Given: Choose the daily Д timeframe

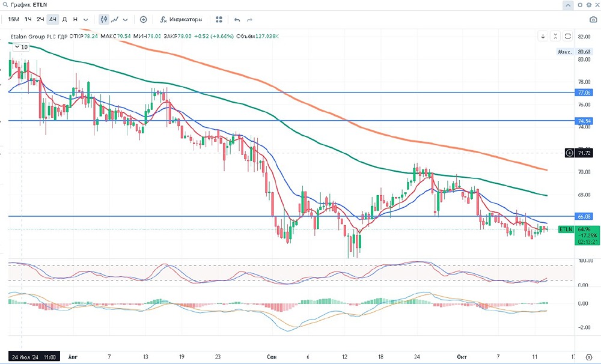Looking at the screenshot, I should [64, 19].
